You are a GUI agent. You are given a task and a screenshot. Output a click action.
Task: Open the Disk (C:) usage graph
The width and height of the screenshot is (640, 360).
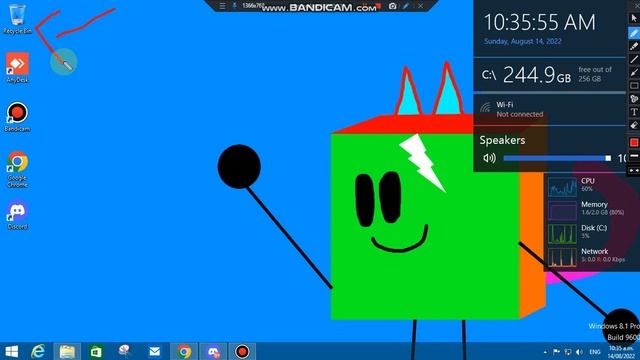[x=562, y=233]
